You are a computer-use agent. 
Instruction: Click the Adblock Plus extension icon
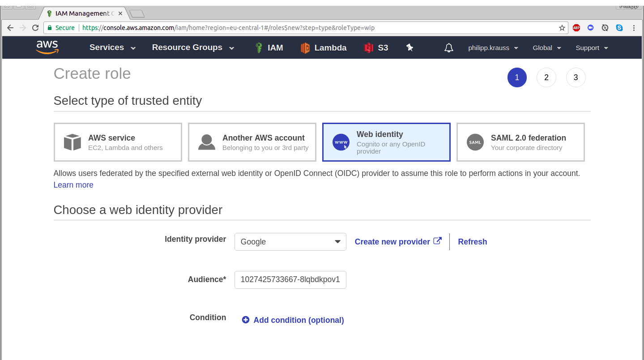tap(576, 28)
